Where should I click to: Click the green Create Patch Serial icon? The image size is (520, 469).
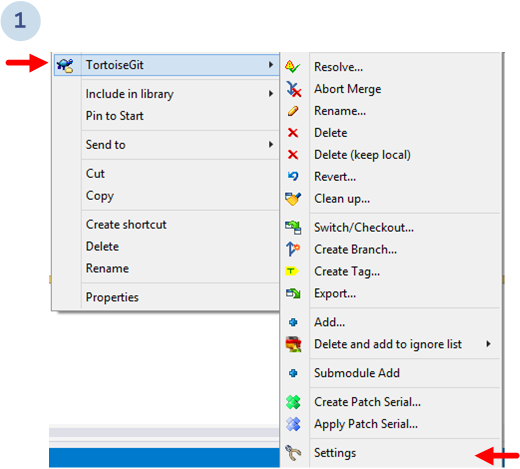(293, 402)
